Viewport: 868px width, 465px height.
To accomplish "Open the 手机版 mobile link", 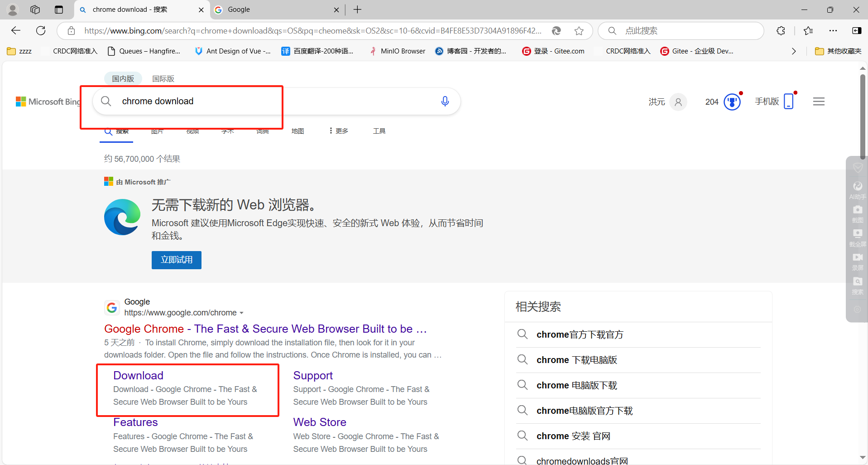I will tap(775, 101).
